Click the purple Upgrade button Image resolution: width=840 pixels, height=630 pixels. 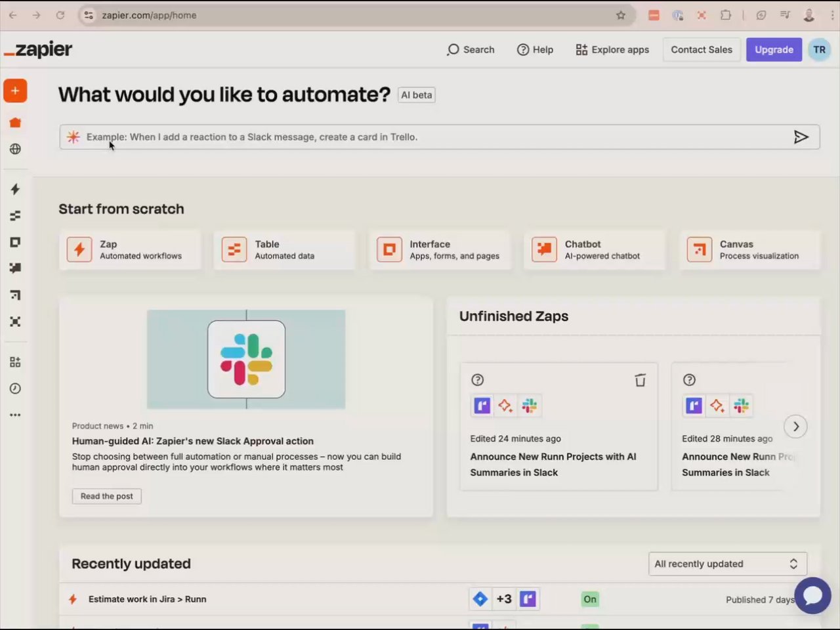pos(774,50)
